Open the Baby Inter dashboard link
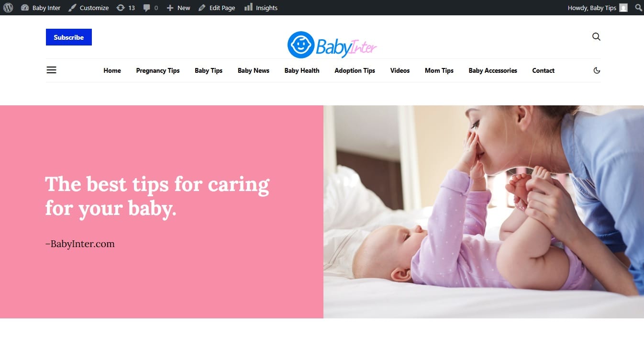The height and width of the screenshot is (339, 644). click(41, 8)
